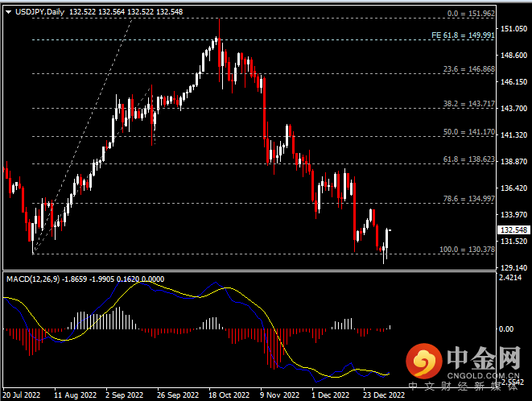Screen dimensions: 532x401
Task: Click the MACD 0.00 zero level value
Action: [507, 329]
